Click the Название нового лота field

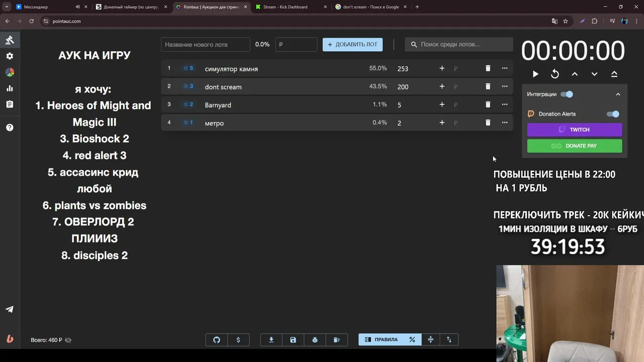[x=205, y=44]
